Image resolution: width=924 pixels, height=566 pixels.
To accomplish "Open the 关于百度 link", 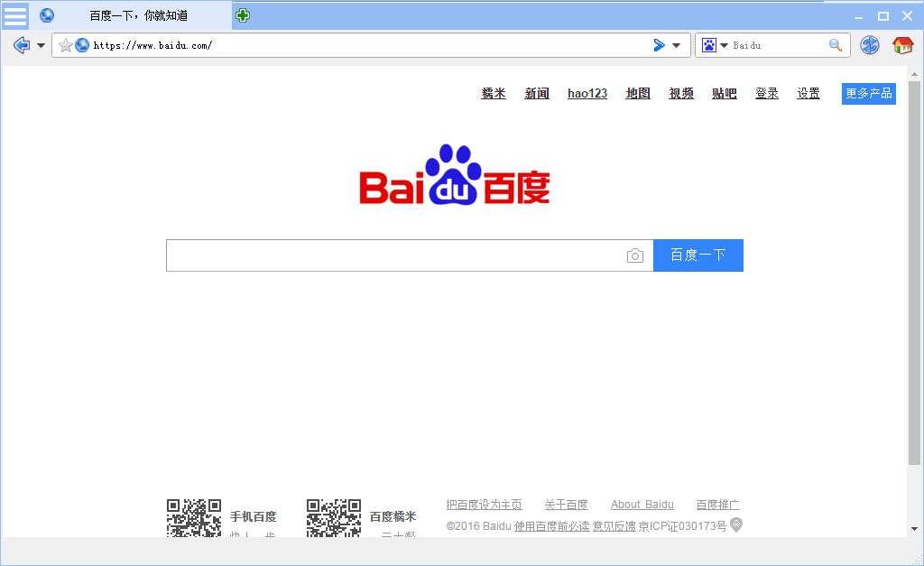I will pyautogui.click(x=567, y=505).
